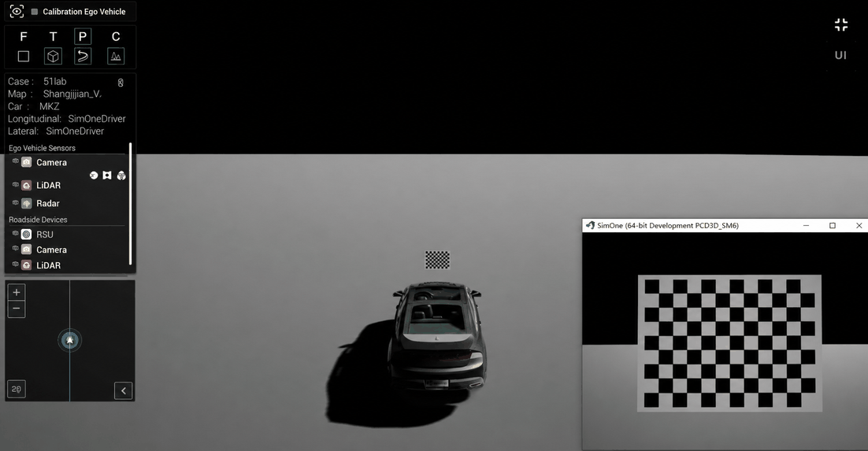Exit fullscreen with the collapse corners icon
868x451 pixels.
tap(841, 25)
